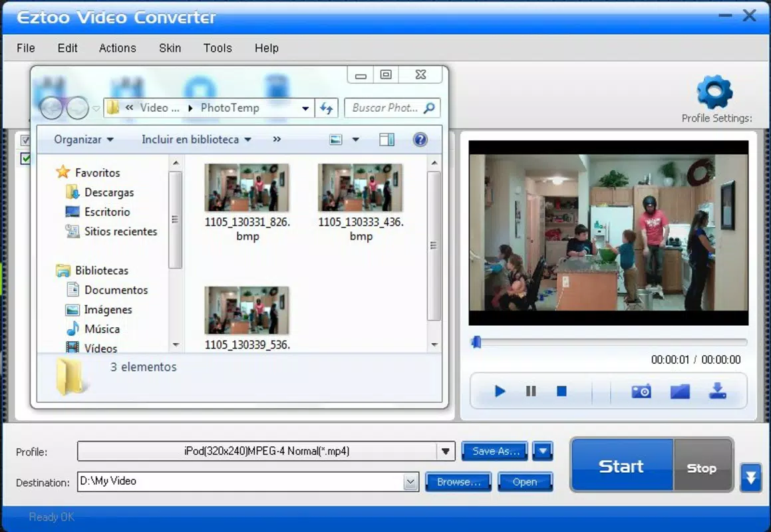This screenshot has height=532, width=771.
Task: Click the search magnifier icon
Action: click(x=429, y=108)
